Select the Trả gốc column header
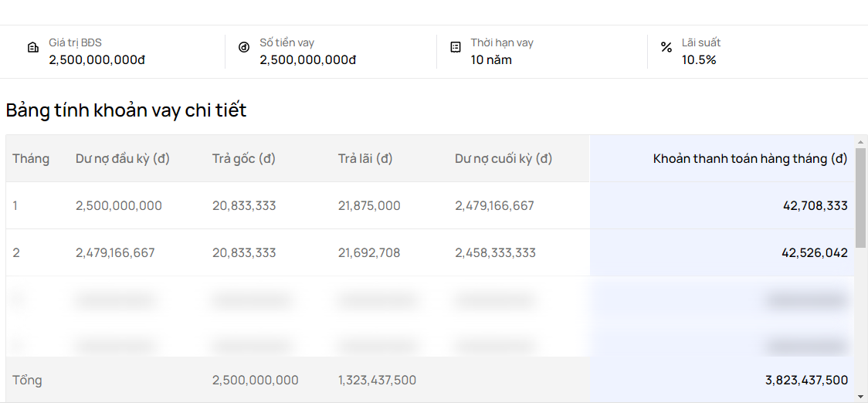The width and height of the screenshot is (868, 406). click(x=244, y=159)
